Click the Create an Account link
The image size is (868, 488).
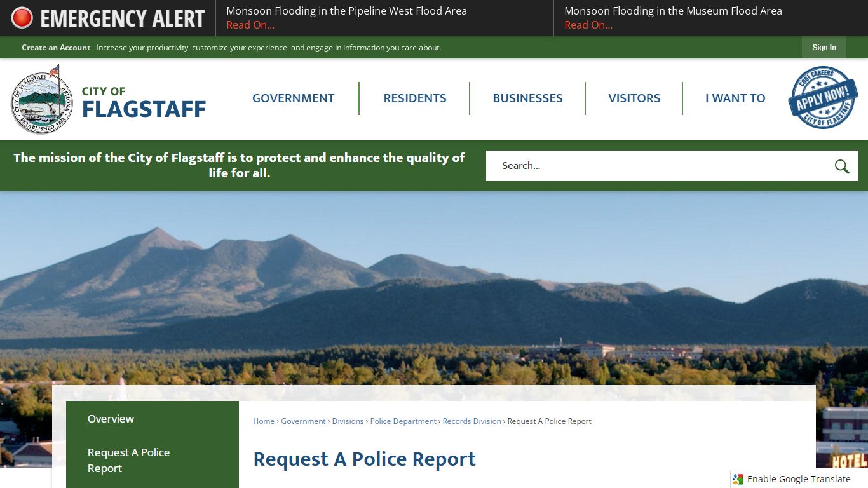[56, 48]
